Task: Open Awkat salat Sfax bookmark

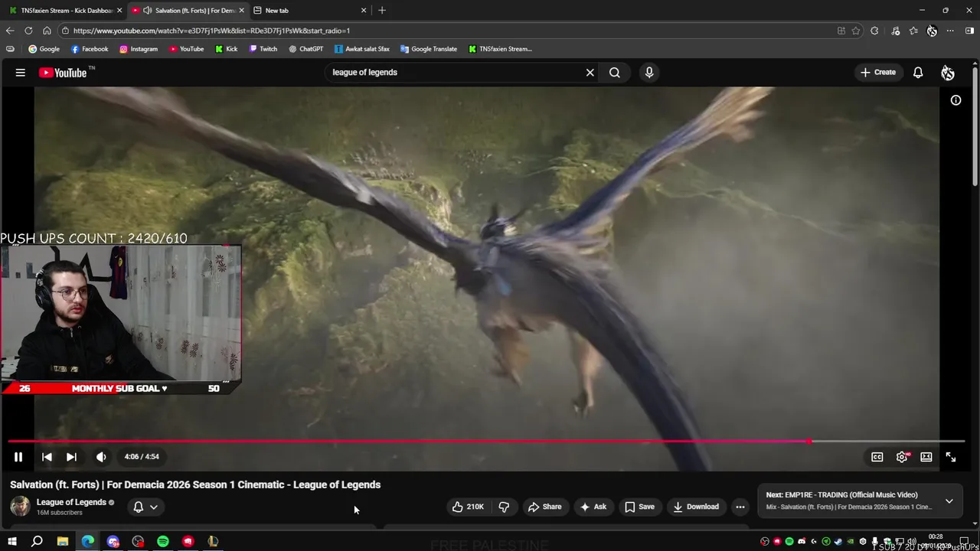Action: point(362,49)
